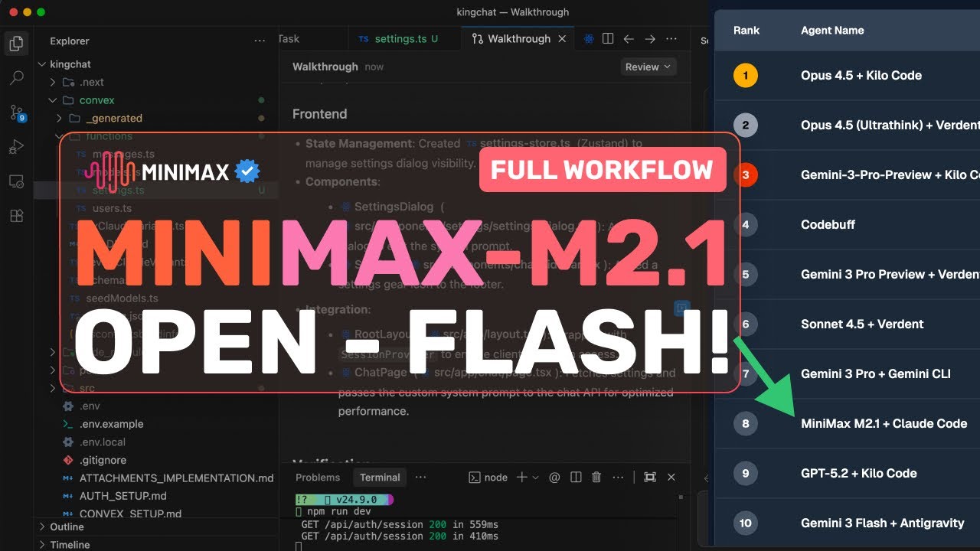
Task: Navigate forward with the right arrow icon
Action: point(649,38)
